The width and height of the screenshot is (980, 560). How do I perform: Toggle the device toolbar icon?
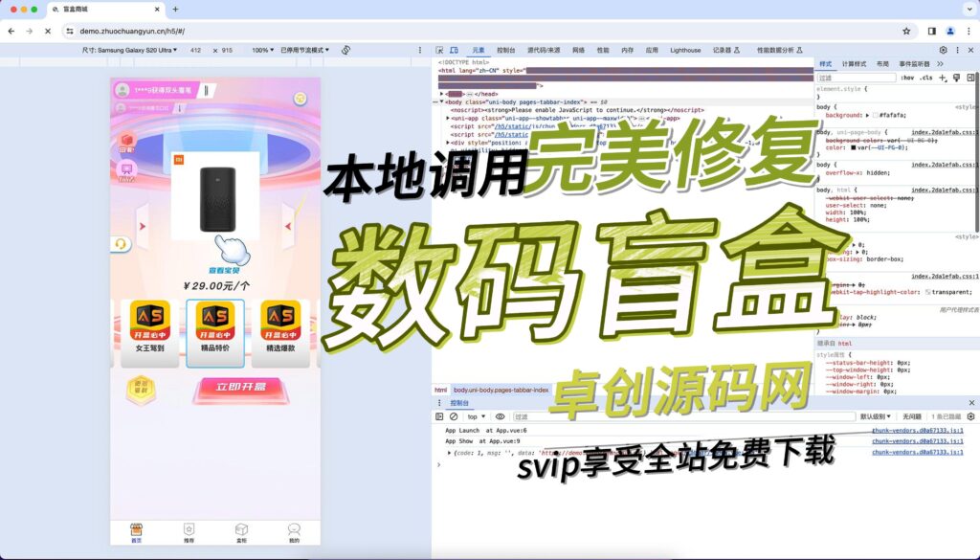(454, 50)
